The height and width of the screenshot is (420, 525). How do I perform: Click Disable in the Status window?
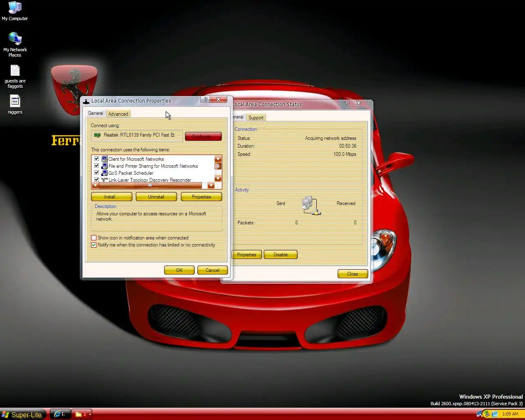point(281,255)
